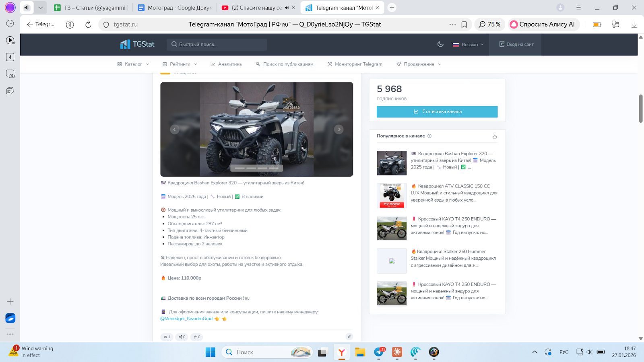
Task: Reload the page with the refresh icon
Action: (x=88, y=25)
